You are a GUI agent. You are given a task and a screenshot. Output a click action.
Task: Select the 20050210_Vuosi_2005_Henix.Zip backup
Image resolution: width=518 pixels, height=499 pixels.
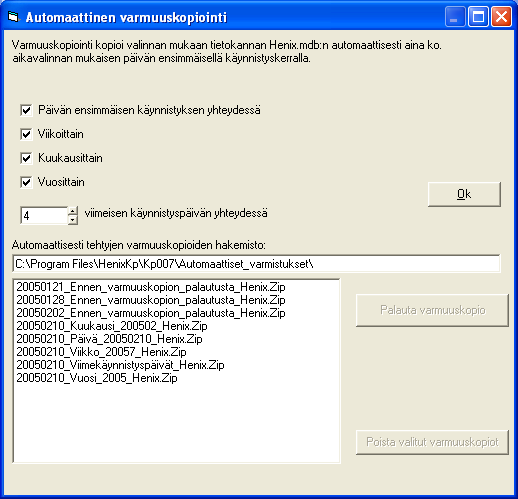click(x=97, y=378)
